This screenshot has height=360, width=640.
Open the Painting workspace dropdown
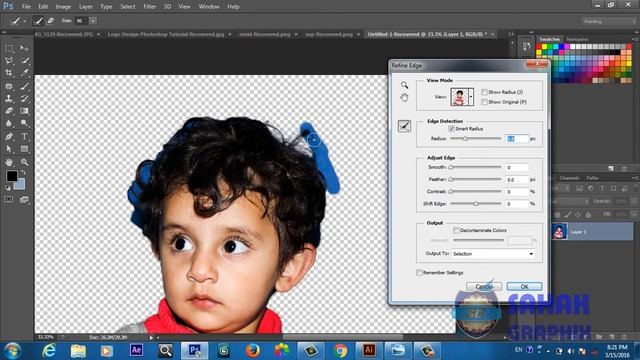click(x=609, y=21)
